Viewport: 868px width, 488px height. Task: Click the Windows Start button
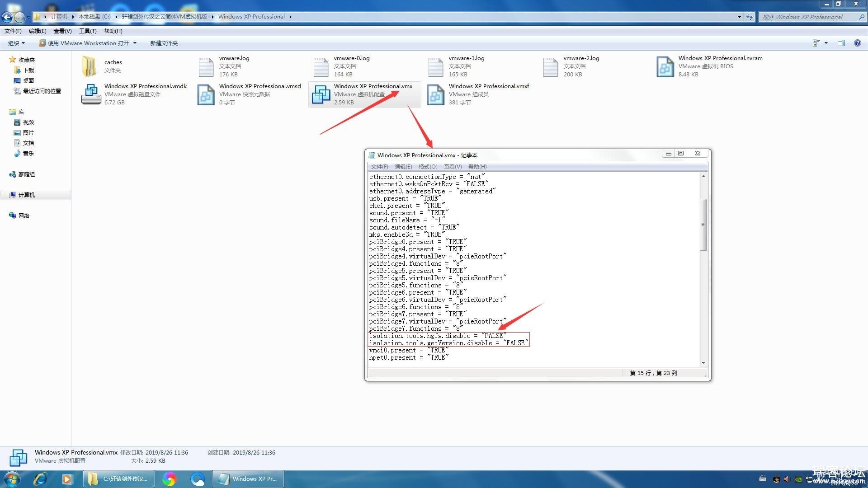[12, 479]
